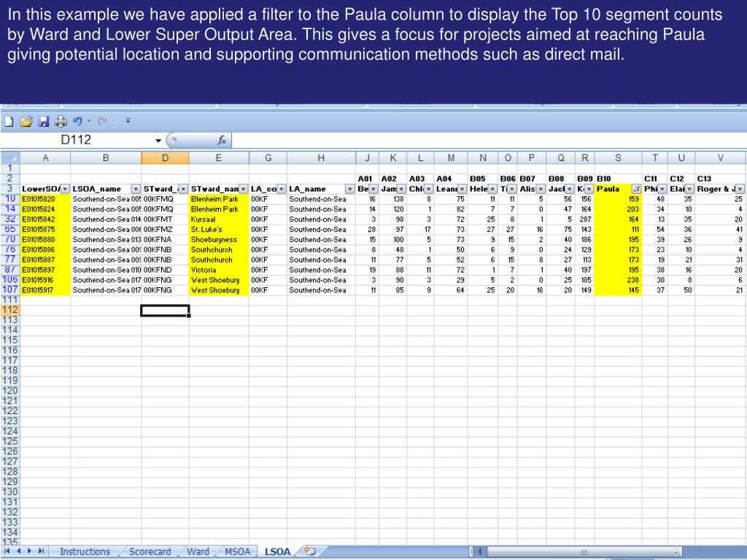Open the LA code filter dropdown in column G
Viewport: 747px width, 560px height.
tap(282, 189)
